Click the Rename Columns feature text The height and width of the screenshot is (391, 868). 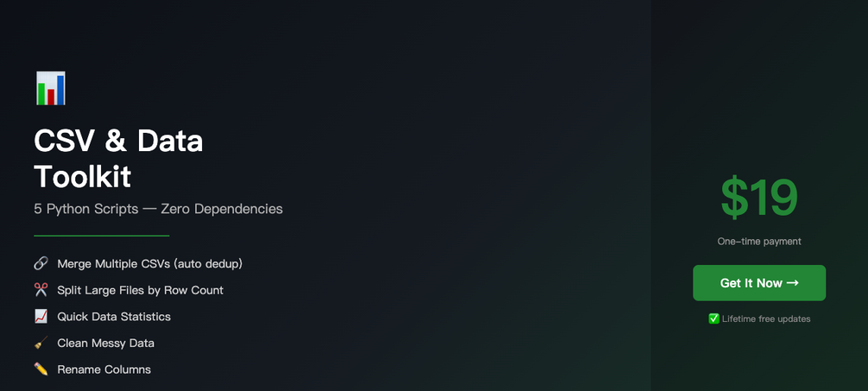click(104, 369)
